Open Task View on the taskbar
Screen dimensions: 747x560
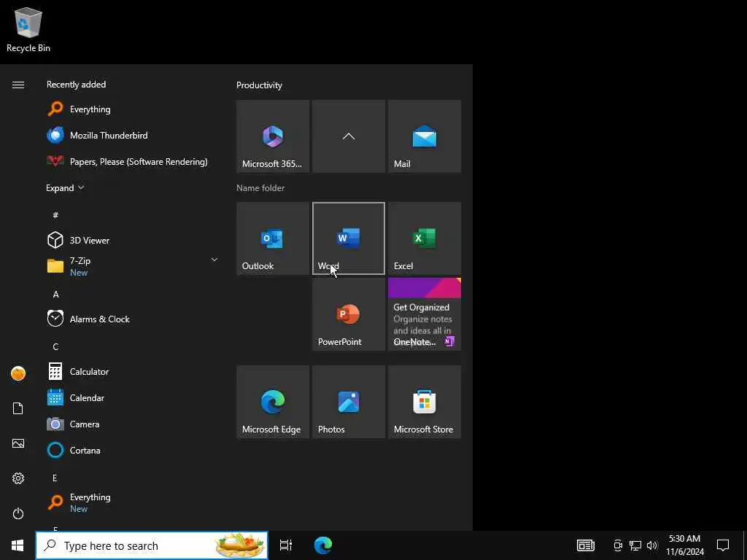point(286,545)
